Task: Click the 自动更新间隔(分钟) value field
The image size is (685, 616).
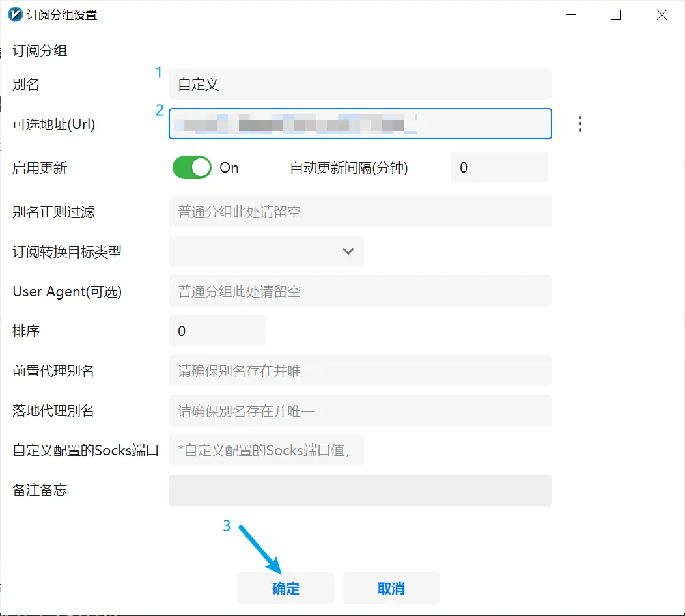Action: (499, 167)
